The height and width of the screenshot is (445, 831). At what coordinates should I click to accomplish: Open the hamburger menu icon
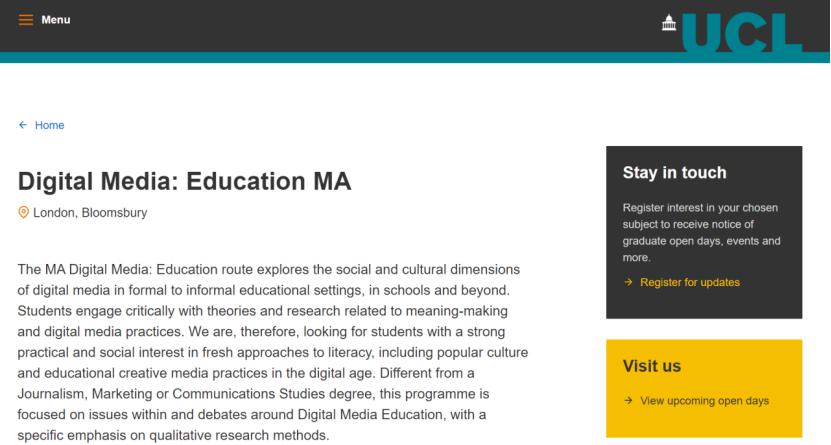coord(25,20)
